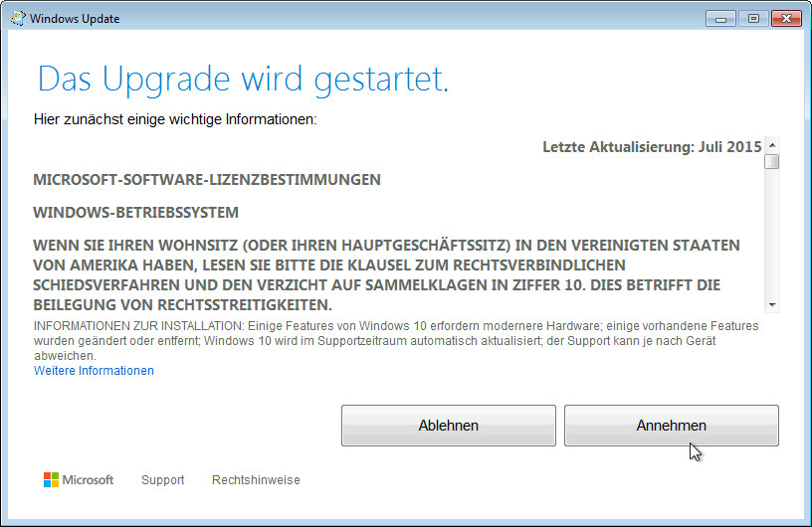Open the Rechtshinweise link
Viewport: 812px width, 527px height.
point(256,480)
